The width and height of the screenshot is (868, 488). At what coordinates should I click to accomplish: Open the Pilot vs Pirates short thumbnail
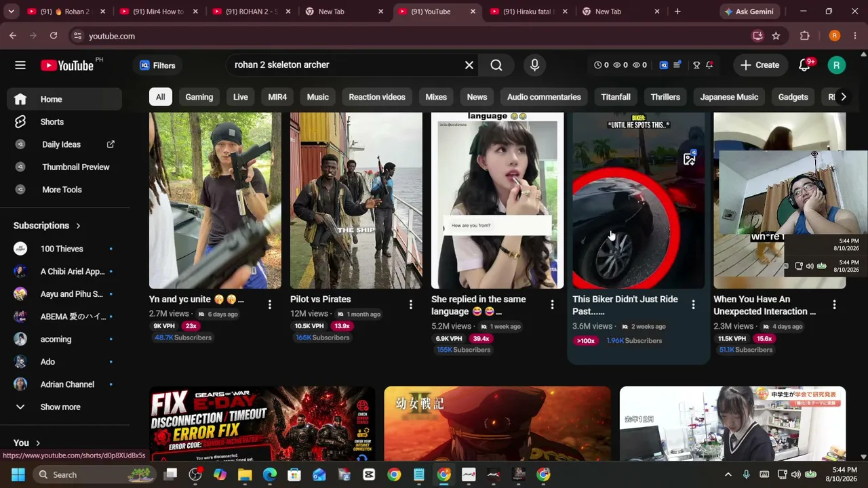[356, 201]
